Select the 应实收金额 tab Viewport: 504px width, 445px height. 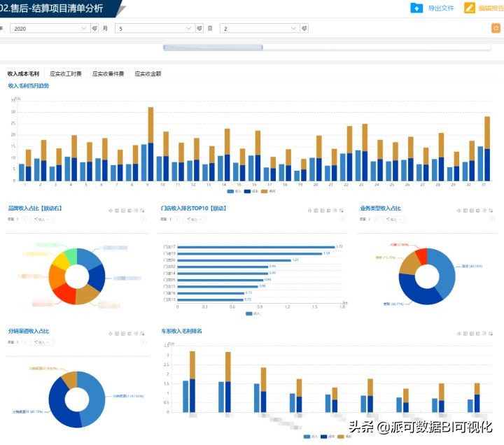(x=148, y=73)
